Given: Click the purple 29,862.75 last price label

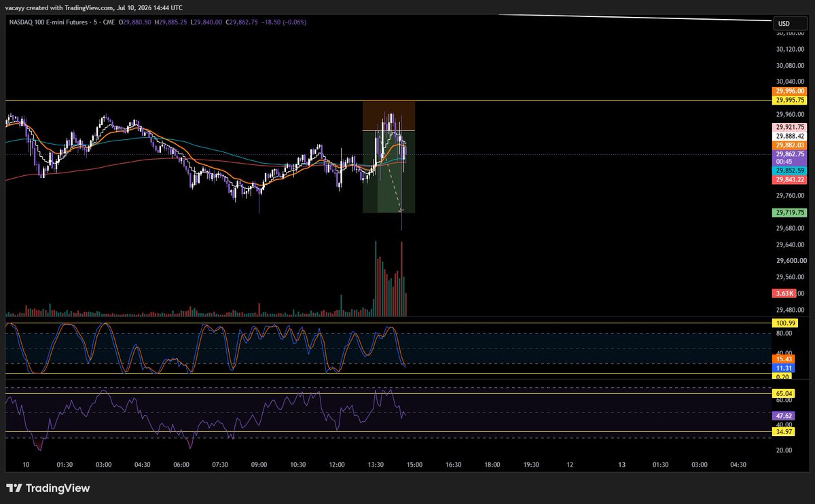Looking at the screenshot, I should click(x=789, y=154).
